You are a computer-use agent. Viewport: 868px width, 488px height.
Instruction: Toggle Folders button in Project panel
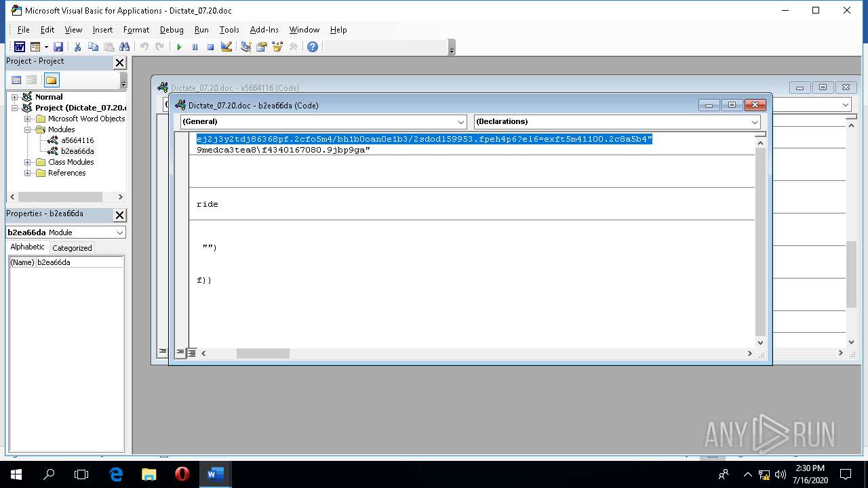click(x=52, y=80)
